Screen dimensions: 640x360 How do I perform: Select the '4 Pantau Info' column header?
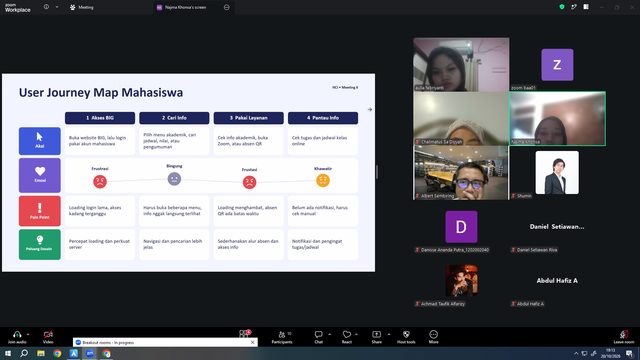point(323,118)
